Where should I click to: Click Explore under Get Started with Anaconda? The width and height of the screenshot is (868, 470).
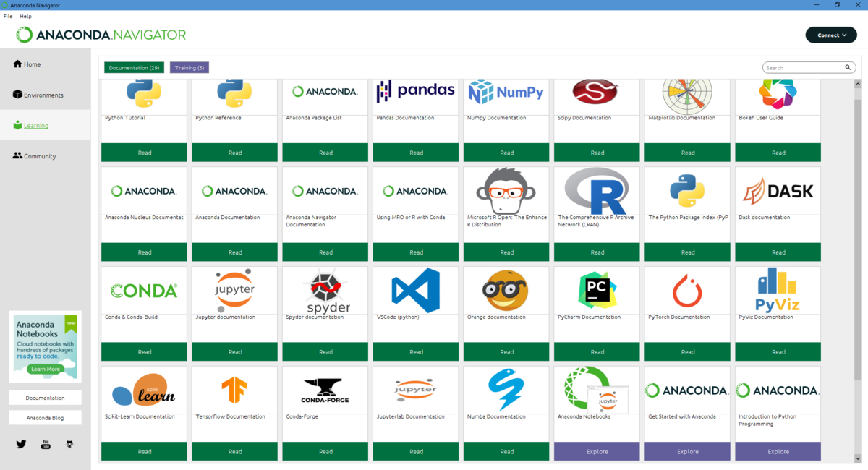tap(687, 451)
